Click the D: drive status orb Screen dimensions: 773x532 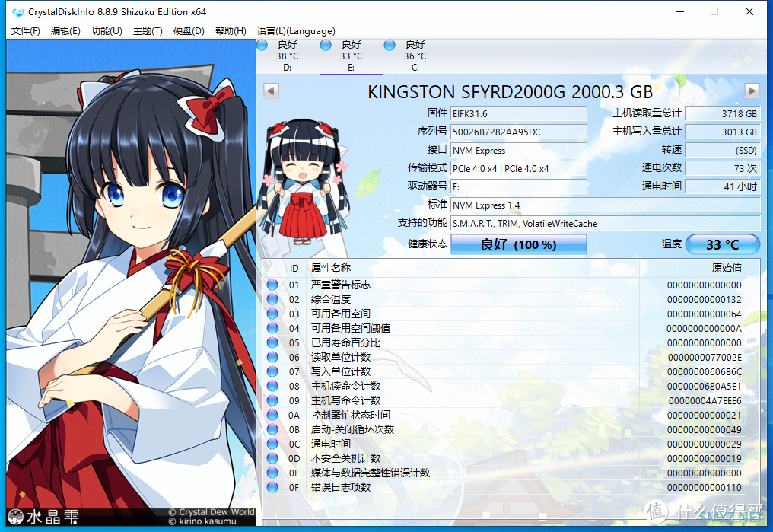[x=262, y=46]
